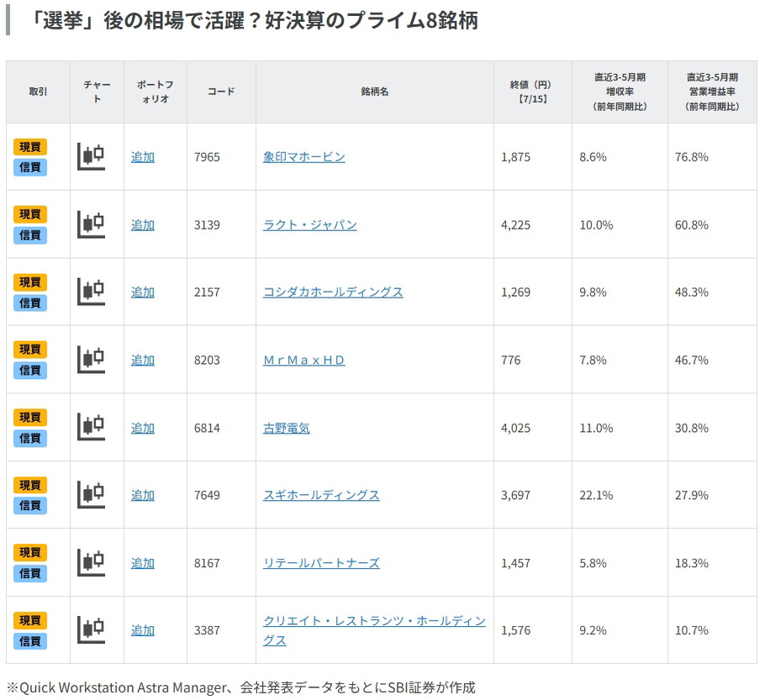Open chart icon for スギホールディングス
The height and width of the screenshot is (700, 765).
click(x=92, y=495)
